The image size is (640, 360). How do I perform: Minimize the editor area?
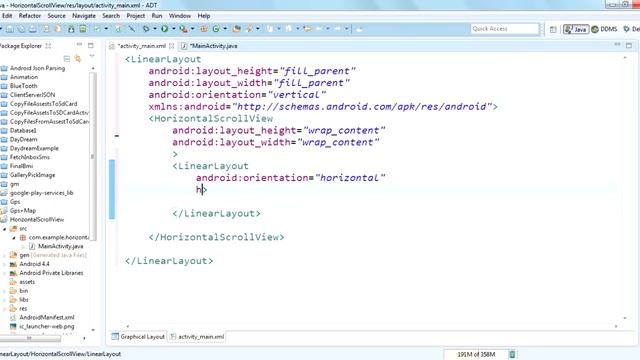[617, 44]
